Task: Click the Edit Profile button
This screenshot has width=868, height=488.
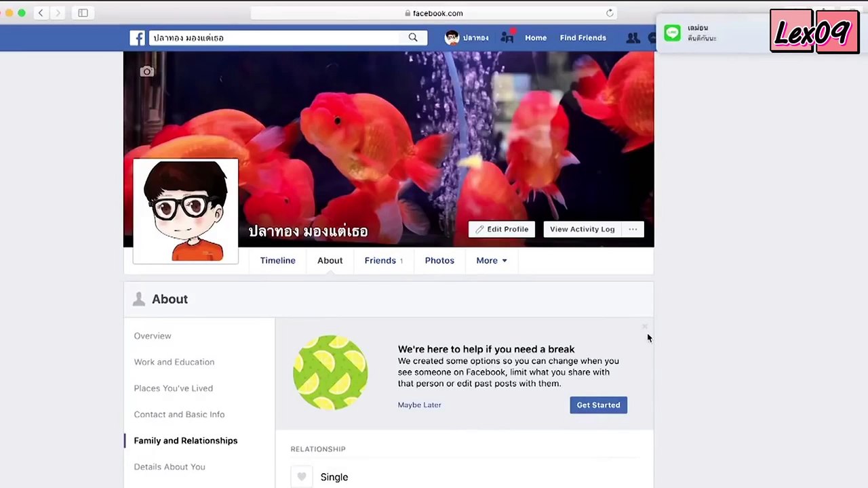Action: (x=502, y=229)
